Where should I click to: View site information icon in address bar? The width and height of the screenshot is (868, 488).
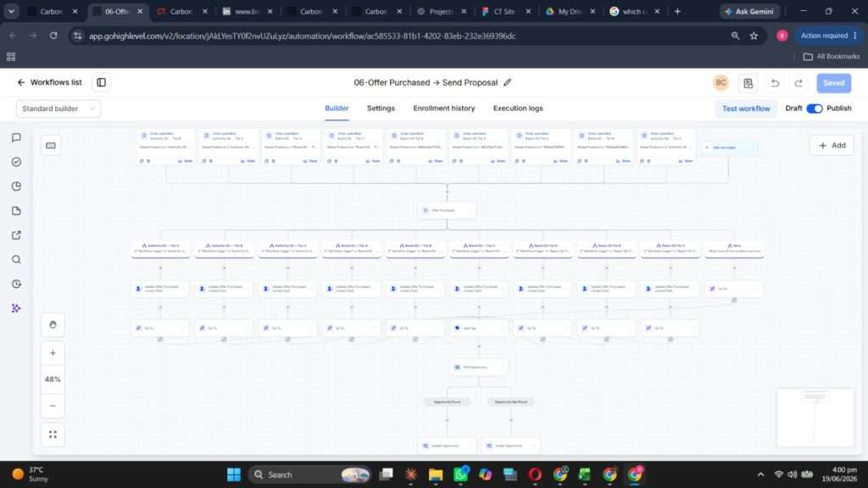[x=77, y=36]
